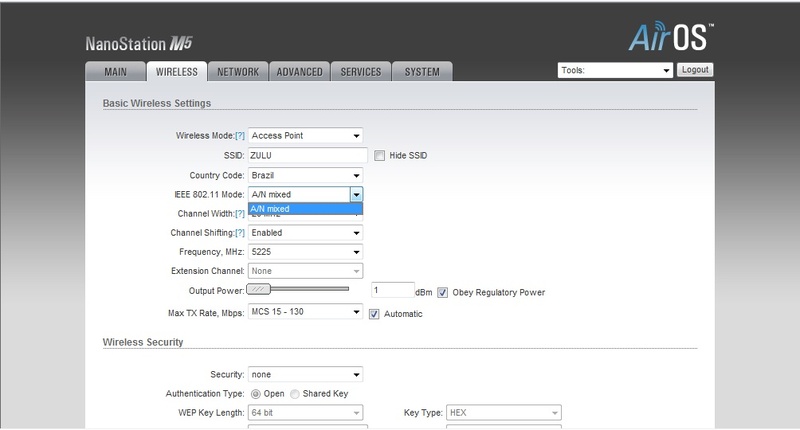800x430 pixels.
Task: Open the Wireless Mode help link
Action: (239, 136)
